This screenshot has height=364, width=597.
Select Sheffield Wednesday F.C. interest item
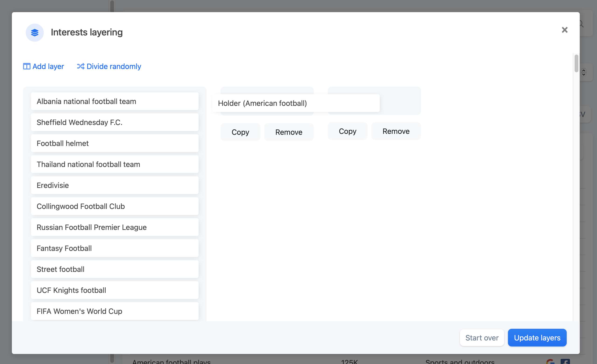[x=115, y=122]
